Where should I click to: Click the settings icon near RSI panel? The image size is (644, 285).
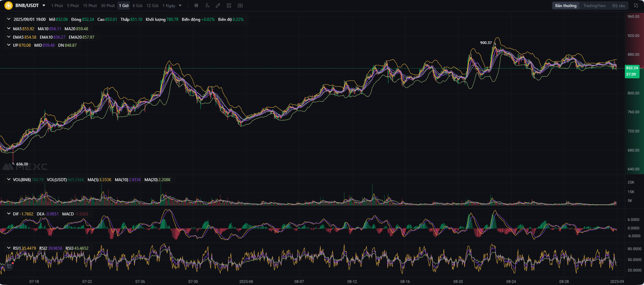click(x=9, y=266)
